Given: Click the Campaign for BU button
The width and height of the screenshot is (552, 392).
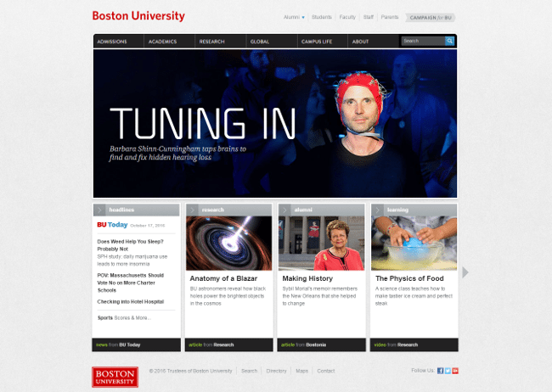Looking at the screenshot, I should click(431, 18).
